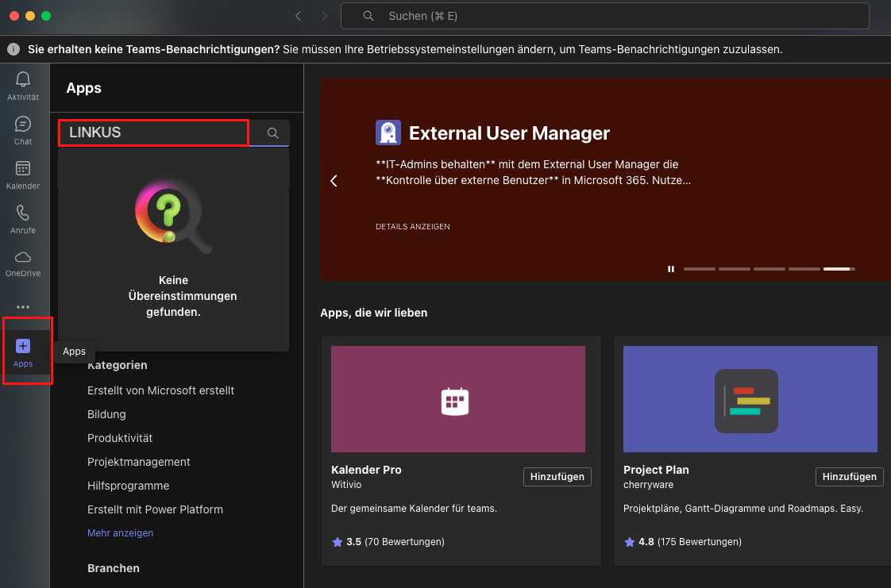Navigate back with the top chevron
Image resolution: width=891 pixels, height=588 pixels.
(x=299, y=16)
